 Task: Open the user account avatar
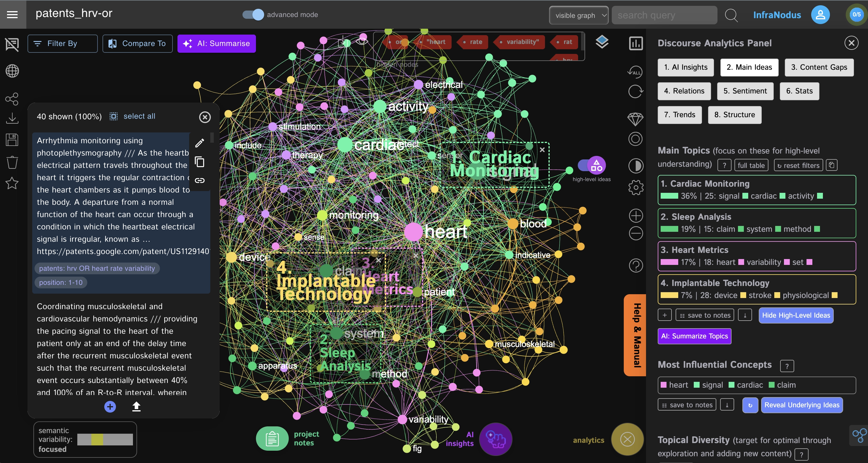click(820, 15)
